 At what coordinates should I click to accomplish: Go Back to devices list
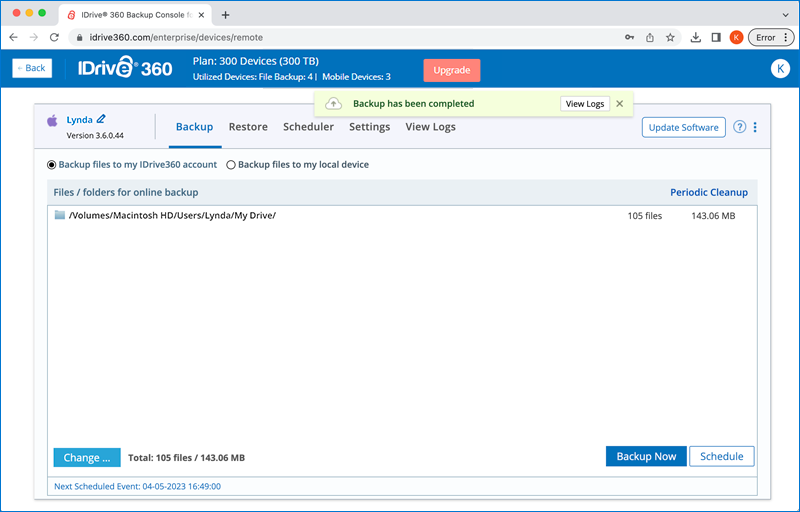point(32,68)
